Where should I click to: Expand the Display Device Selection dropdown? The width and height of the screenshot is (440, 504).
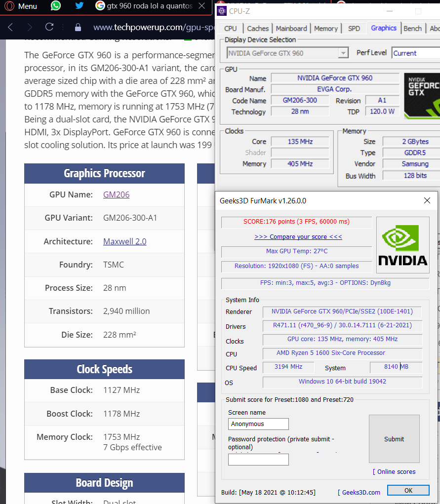pos(344,53)
